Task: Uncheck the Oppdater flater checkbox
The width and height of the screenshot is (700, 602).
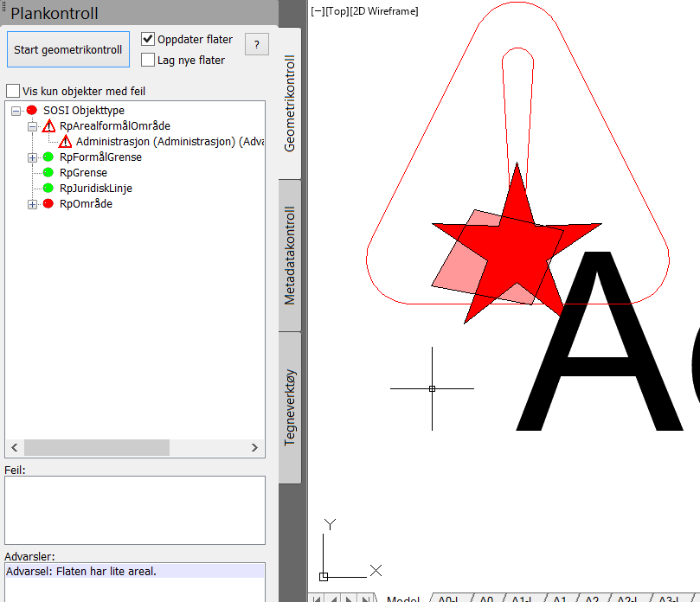Action: pos(148,39)
